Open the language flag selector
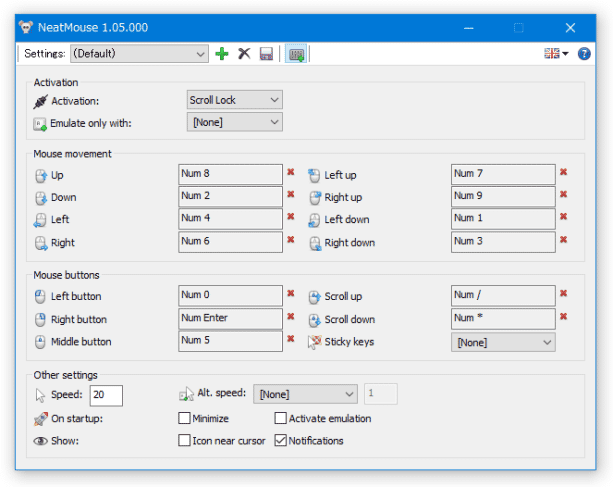Image resolution: width=613 pixels, height=487 pixels. click(x=556, y=53)
